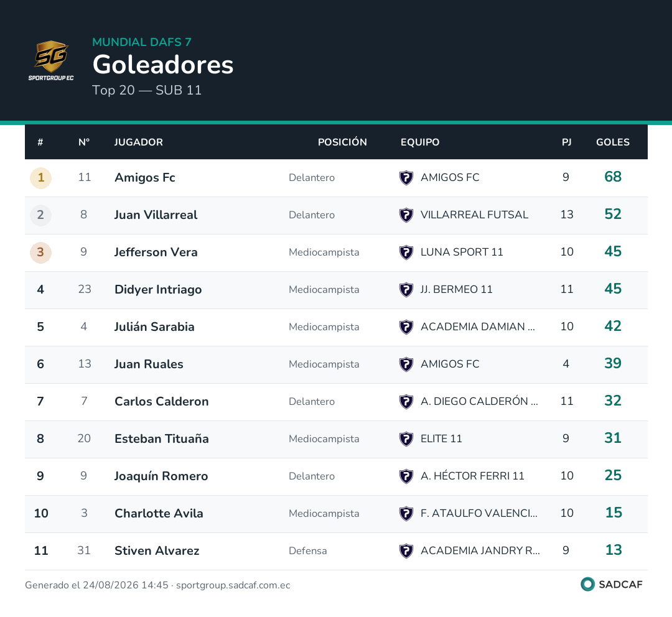Viewport: 672px width, 617px height.
Task: Click the silver rank 2 badge
Action: point(40,215)
